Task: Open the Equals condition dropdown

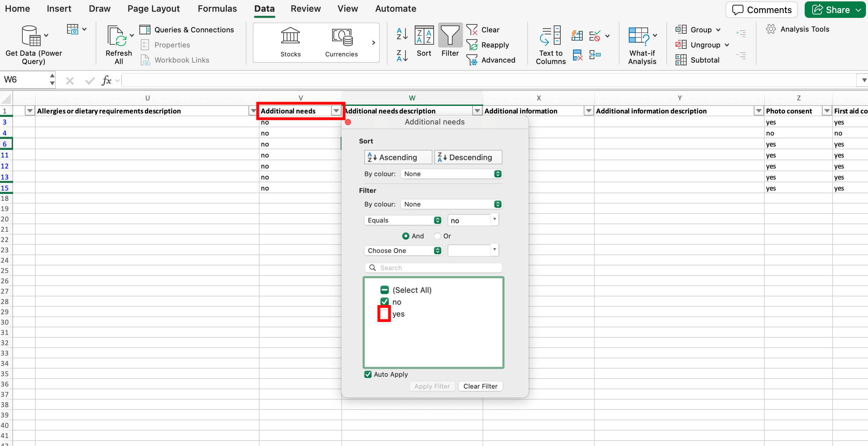Action: (403, 220)
